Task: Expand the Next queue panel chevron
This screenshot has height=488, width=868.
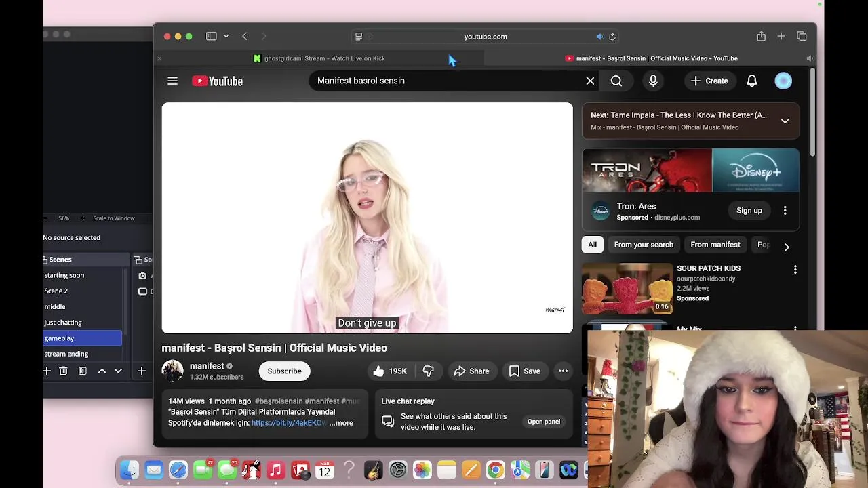Action: click(x=785, y=121)
